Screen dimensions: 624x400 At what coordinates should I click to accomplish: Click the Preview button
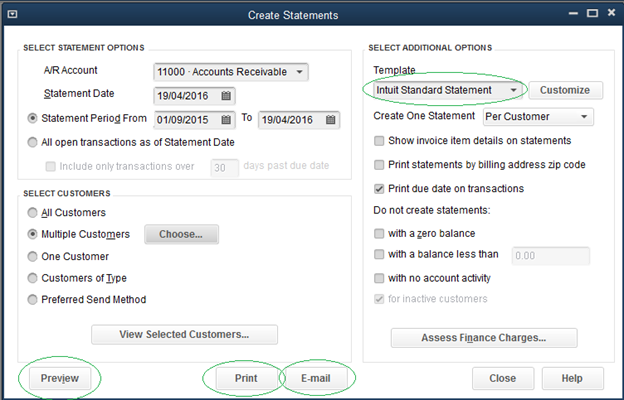click(x=60, y=379)
